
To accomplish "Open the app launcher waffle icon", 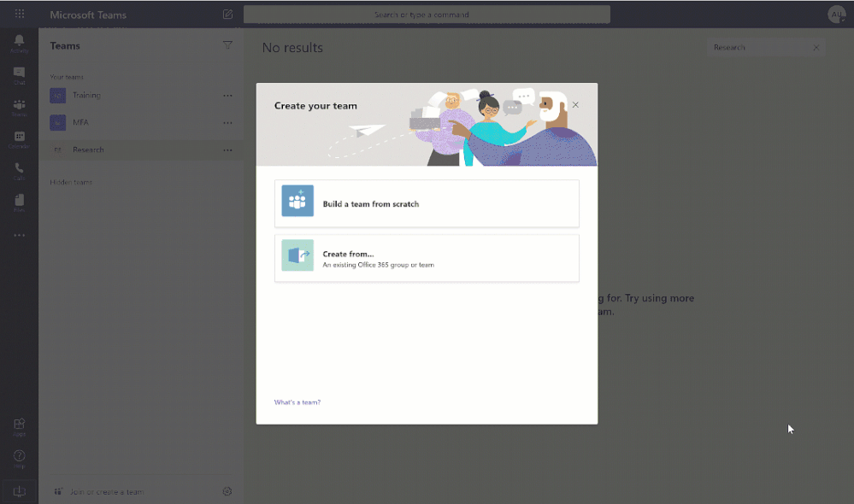I will pyautogui.click(x=20, y=14).
